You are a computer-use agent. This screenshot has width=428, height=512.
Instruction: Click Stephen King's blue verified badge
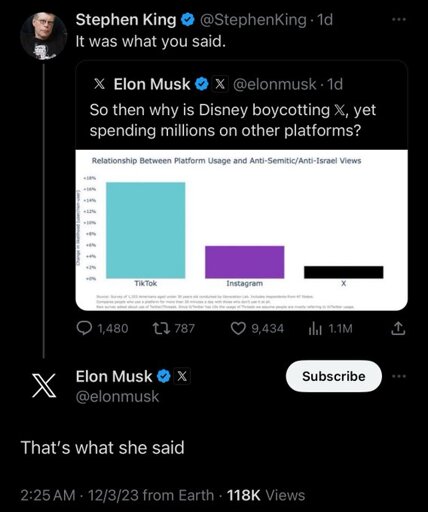(x=188, y=20)
